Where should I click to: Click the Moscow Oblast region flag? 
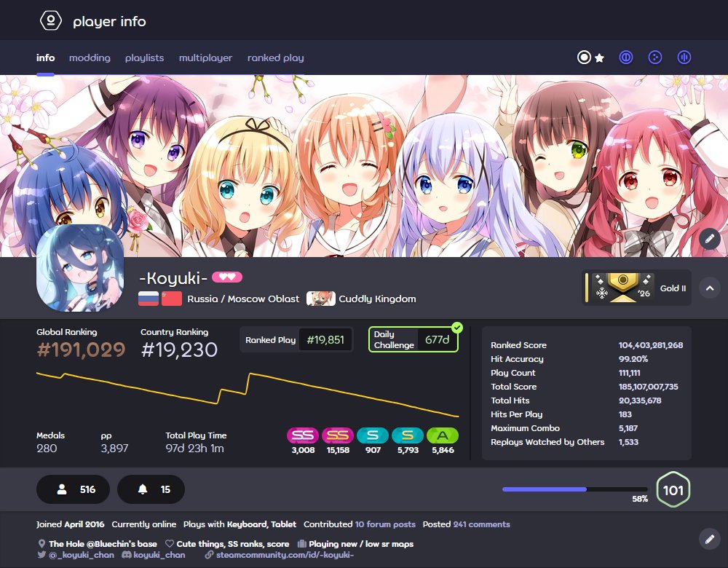coord(172,299)
